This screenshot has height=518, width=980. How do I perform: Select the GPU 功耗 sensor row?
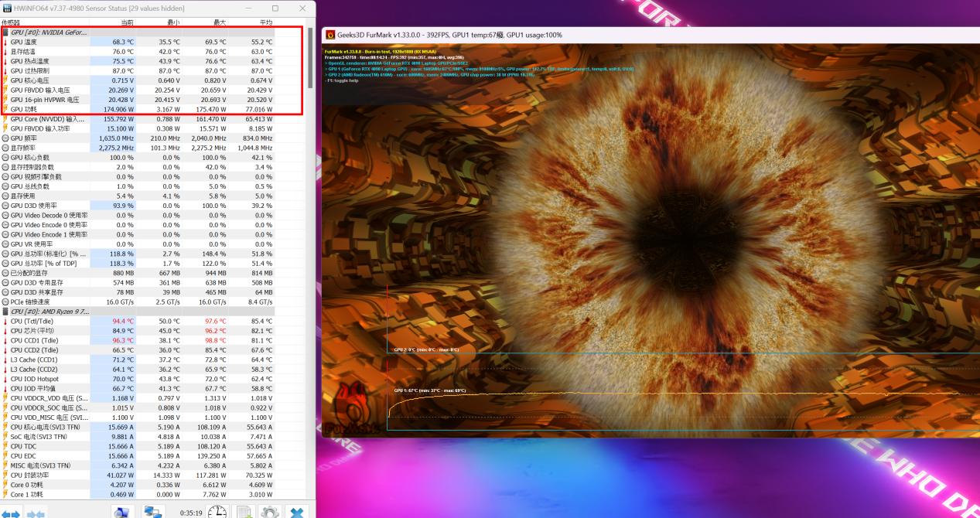[46, 109]
